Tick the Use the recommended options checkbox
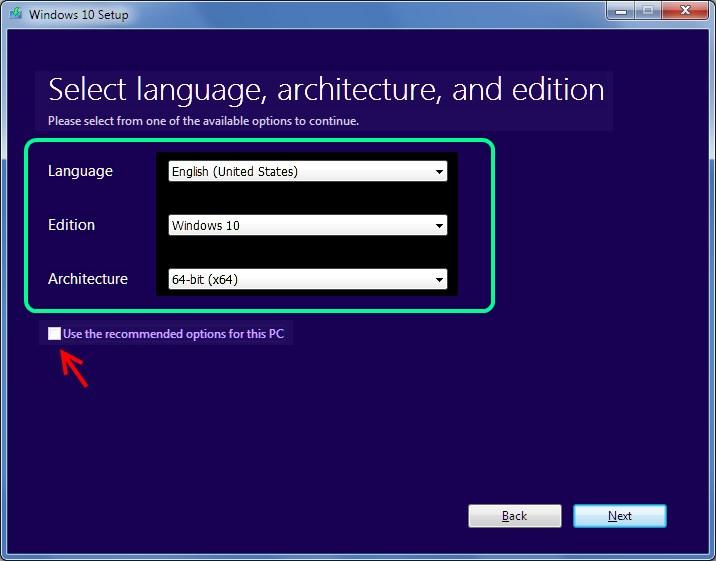Viewport: 716px width, 561px height. tap(54, 334)
